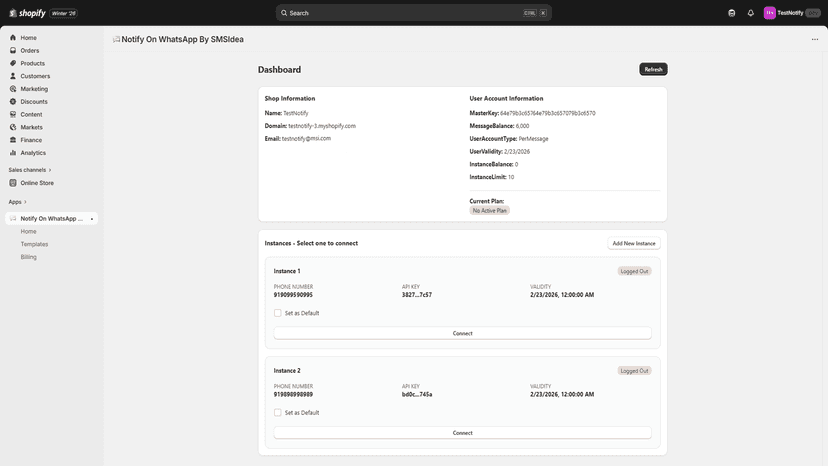
Task: Click the search magnifier icon
Action: pos(284,13)
